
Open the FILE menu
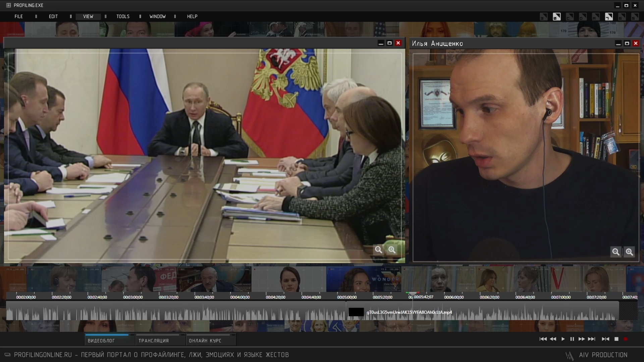[x=19, y=16]
